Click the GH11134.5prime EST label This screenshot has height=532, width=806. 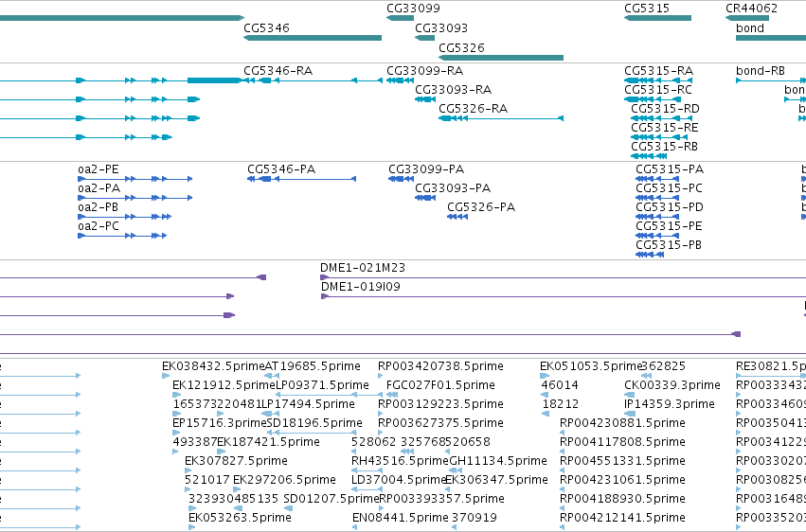coord(498,461)
